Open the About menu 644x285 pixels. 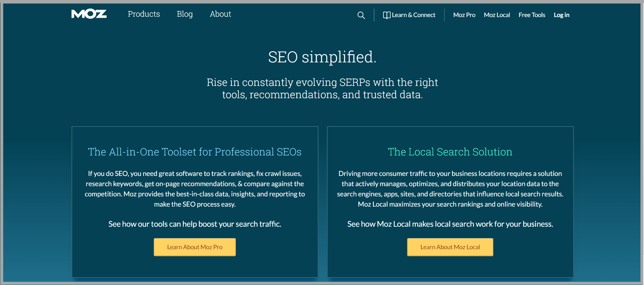[x=220, y=14]
